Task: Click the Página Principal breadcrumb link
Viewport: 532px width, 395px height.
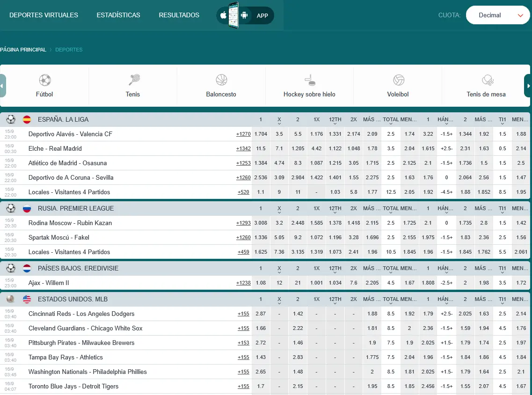Action: (x=23, y=50)
